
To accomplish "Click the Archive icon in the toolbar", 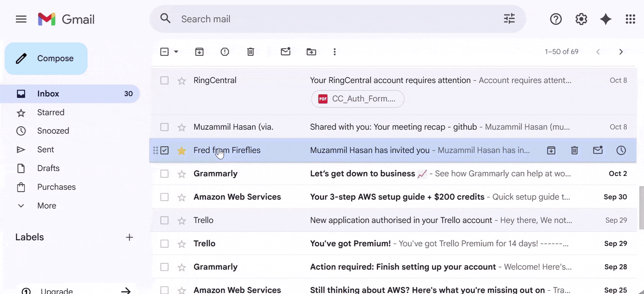I will coord(199,52).
